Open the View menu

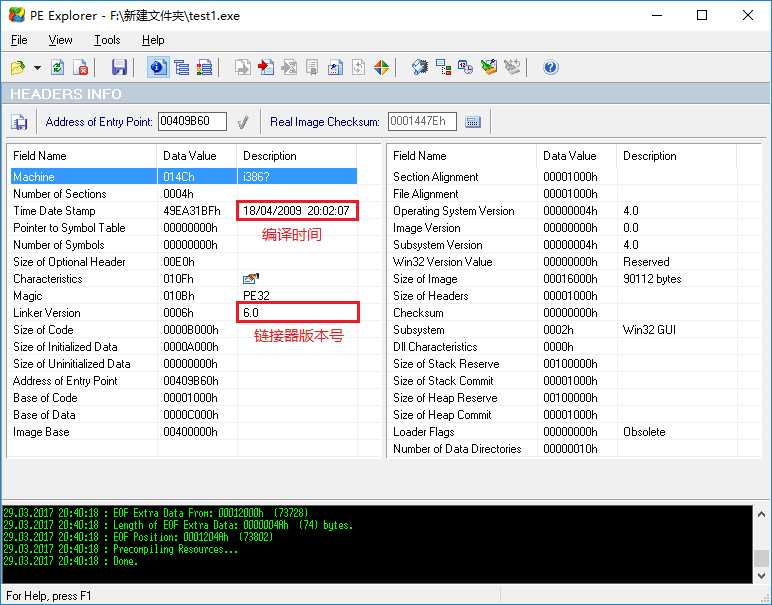[x=61, y=40]
